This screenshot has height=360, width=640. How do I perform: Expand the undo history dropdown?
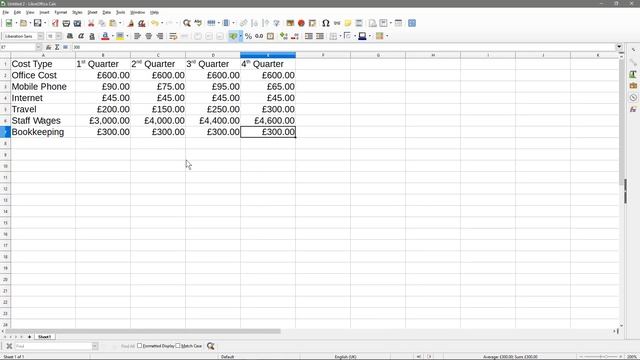tap(162, 23)
